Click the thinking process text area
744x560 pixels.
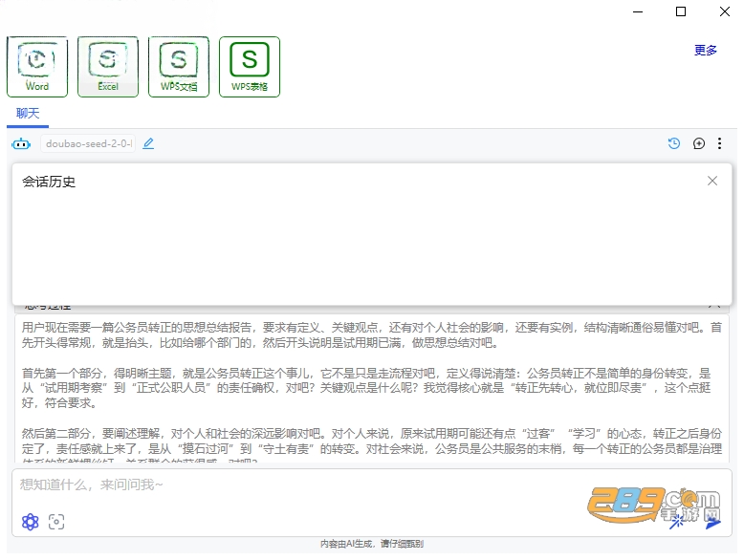(x=372, y=388)
